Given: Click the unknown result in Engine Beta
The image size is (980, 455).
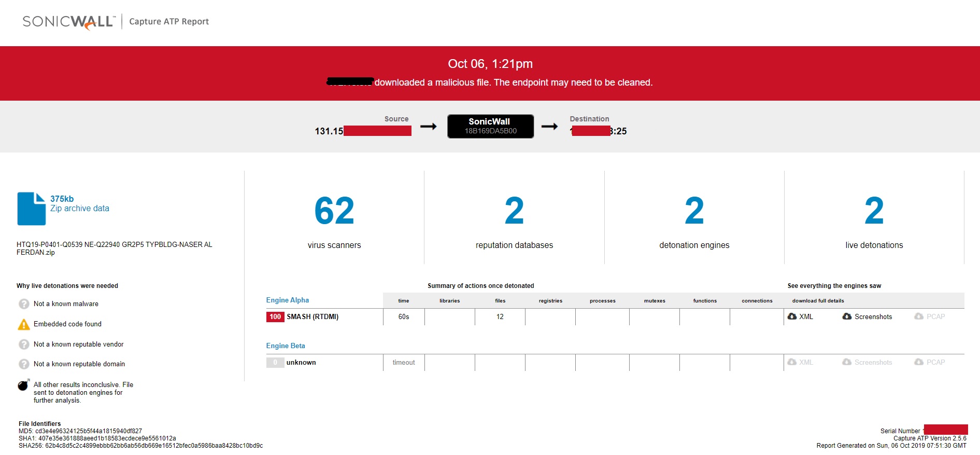Looking at the screenshot, I should pyautogui.click(x=301, y=363).
